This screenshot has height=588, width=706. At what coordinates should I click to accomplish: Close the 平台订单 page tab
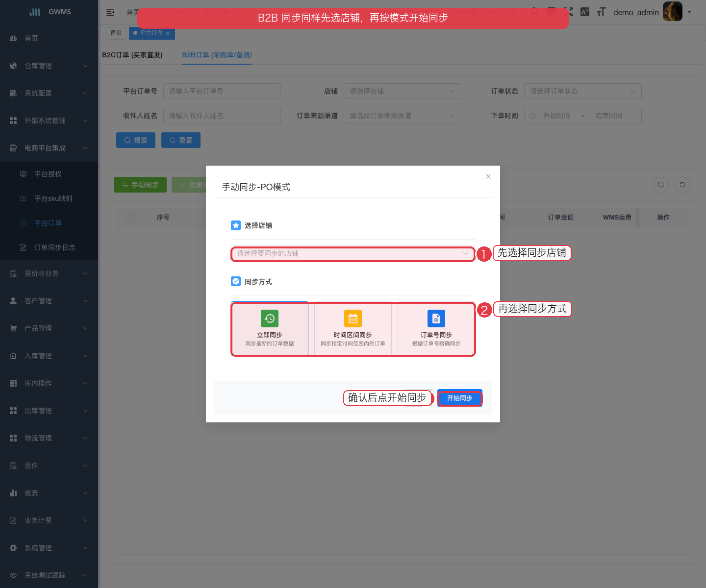coord(168,33)
